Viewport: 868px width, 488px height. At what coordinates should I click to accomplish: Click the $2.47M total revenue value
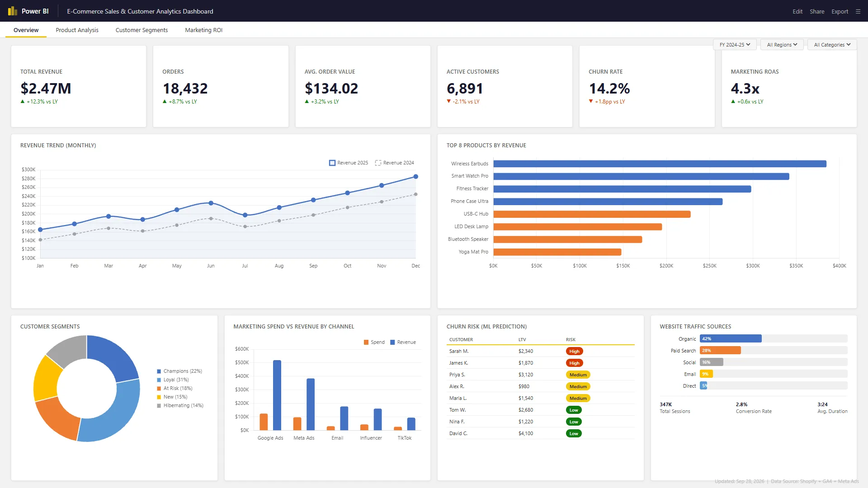(46, 88)
